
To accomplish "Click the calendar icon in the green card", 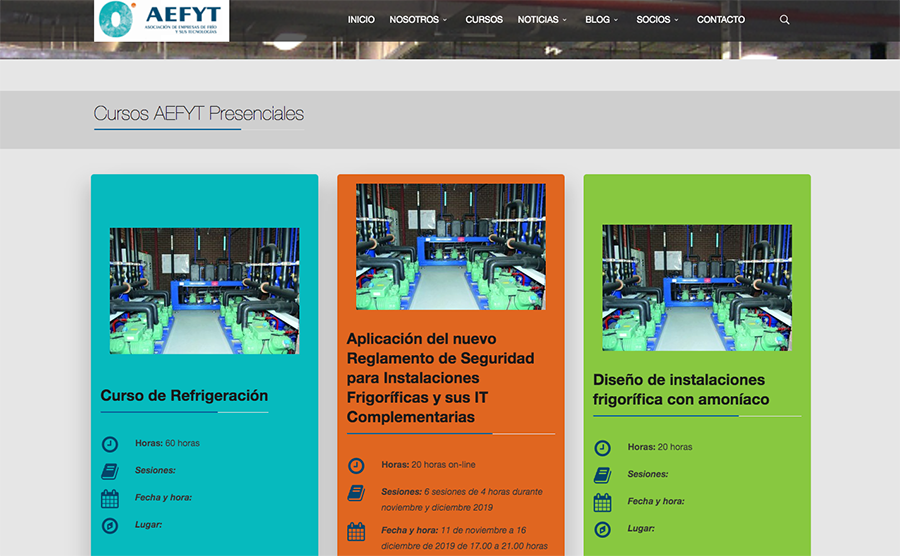I will click(602, 503).
